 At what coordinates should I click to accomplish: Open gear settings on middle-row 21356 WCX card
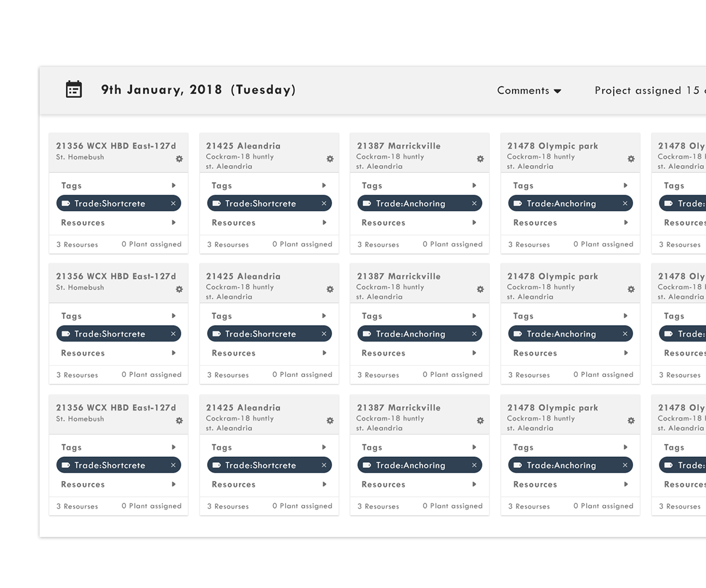(x=179, y=289)
